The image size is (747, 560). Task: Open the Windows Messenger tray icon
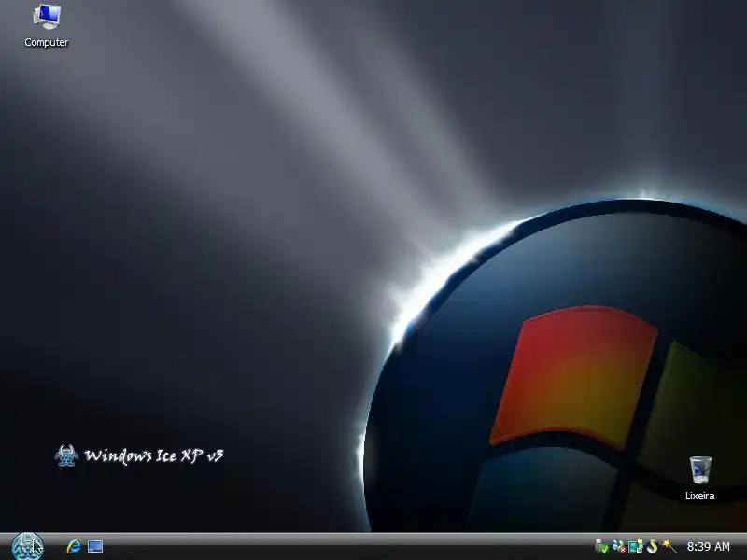(x=618, y=546)
